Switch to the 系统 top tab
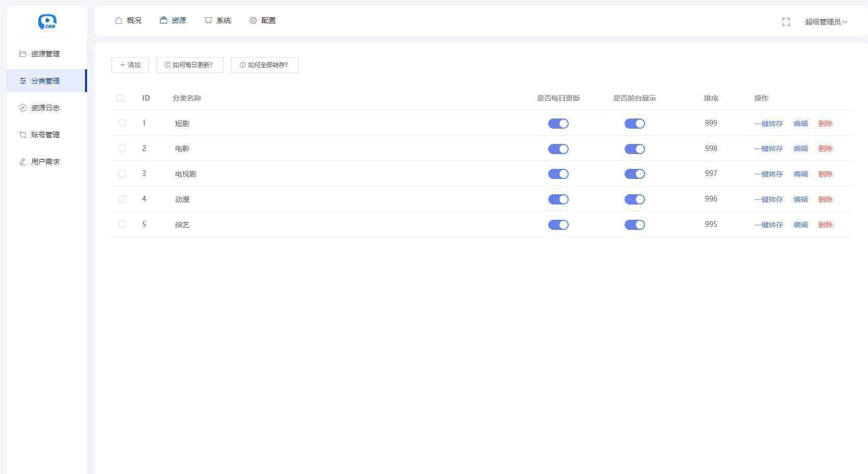 tap(218, 20)
